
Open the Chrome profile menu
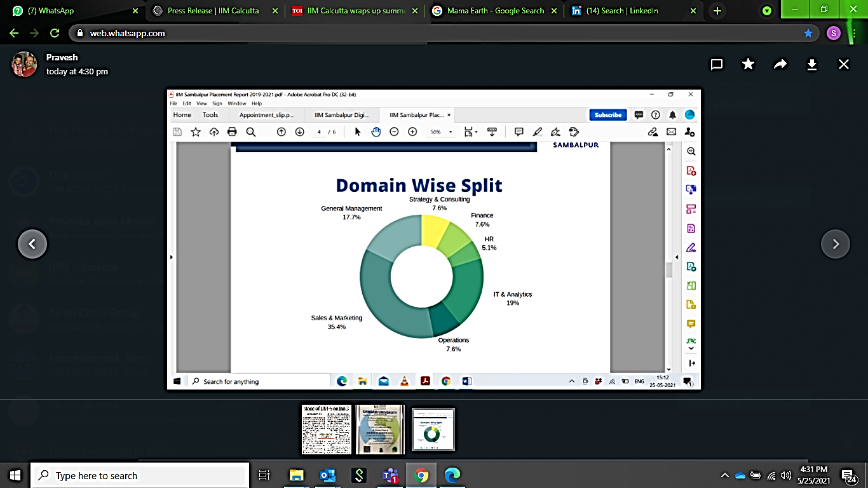(834, 33)
